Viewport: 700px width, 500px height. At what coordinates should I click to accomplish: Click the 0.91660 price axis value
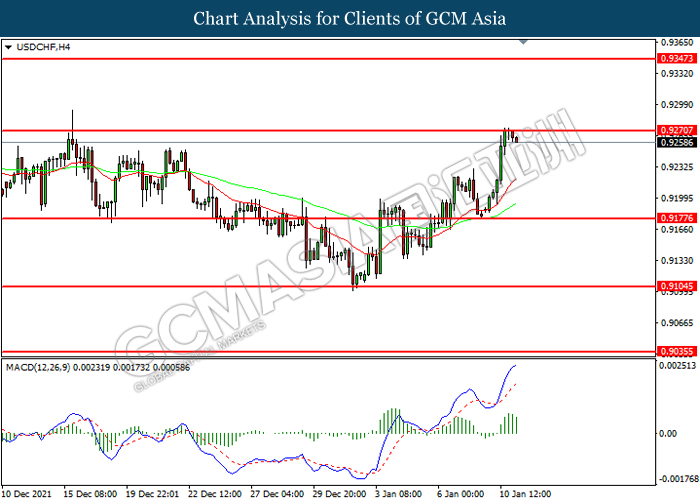(x=677, y=229)
